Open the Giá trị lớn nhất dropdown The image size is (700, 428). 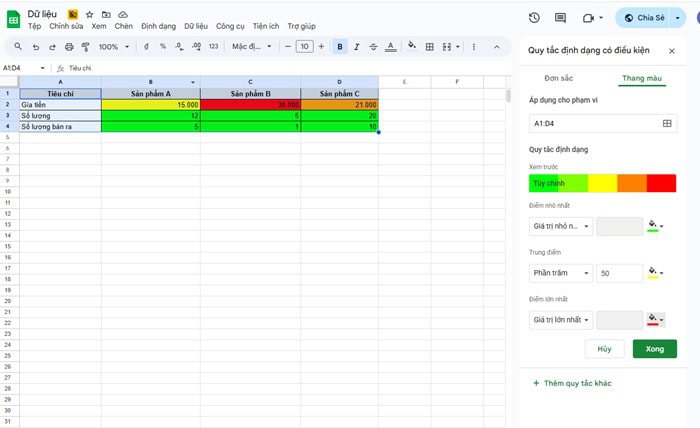click(x=561, y=320)
